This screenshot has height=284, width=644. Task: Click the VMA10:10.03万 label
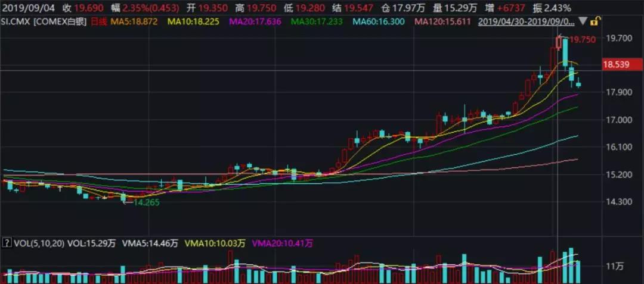(215, 244)
